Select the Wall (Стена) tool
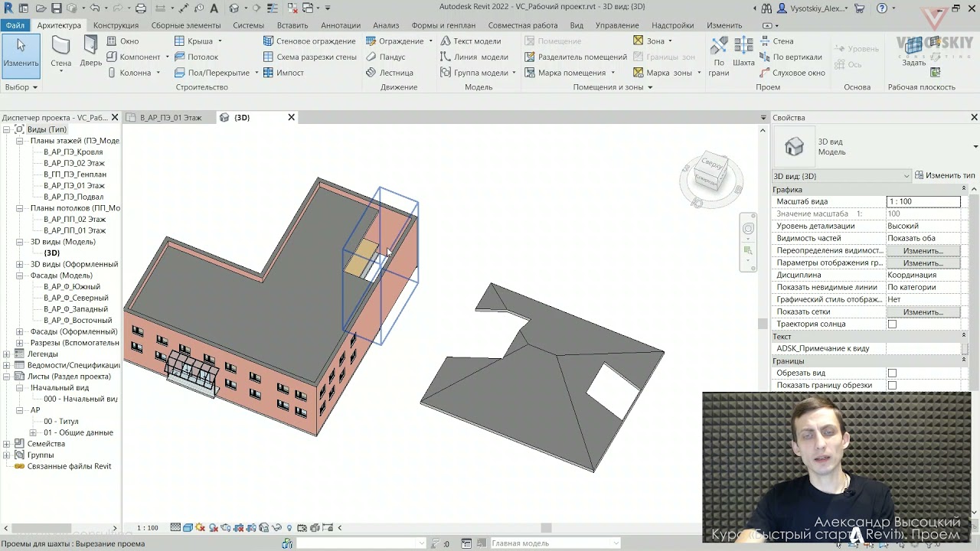Viewport: 980px width, 551px height. coord(60,51)
